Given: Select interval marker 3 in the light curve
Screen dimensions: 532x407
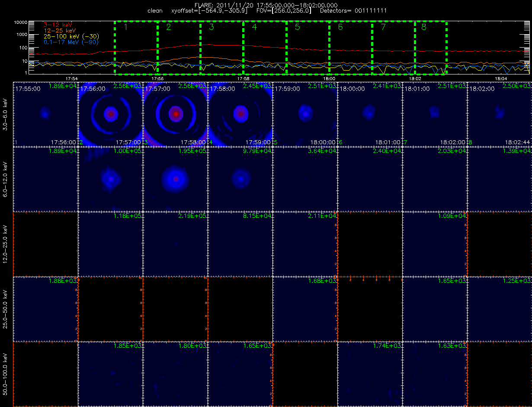Looking at the screenshot, I should click(x=212, y=27).
